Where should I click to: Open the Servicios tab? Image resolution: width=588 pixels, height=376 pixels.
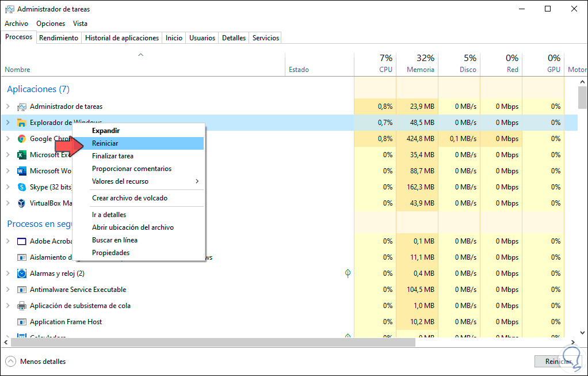[265, 38]
